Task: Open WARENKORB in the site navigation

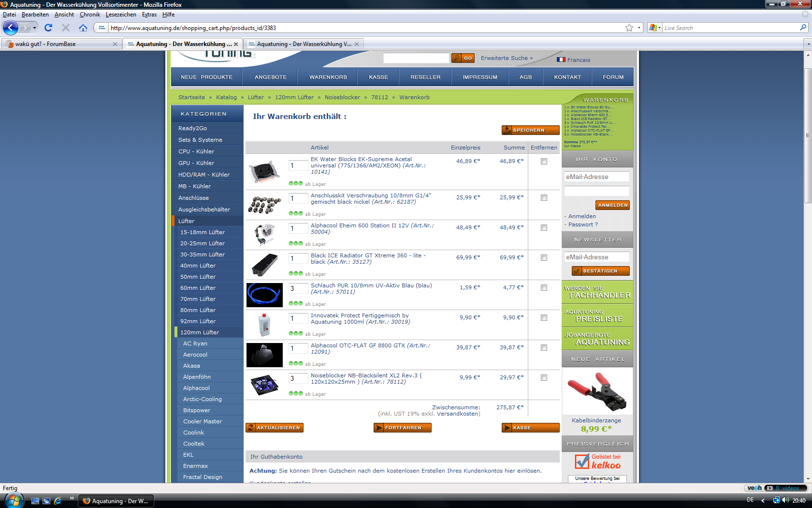Action: [328, 77]
